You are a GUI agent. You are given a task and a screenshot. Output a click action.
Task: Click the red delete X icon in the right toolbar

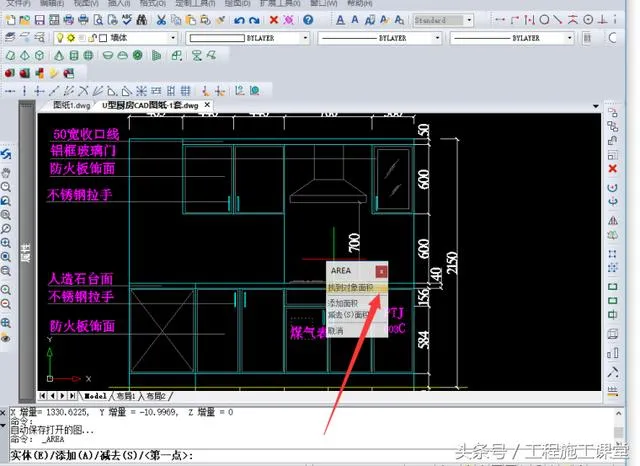click(x=612, y=169)
